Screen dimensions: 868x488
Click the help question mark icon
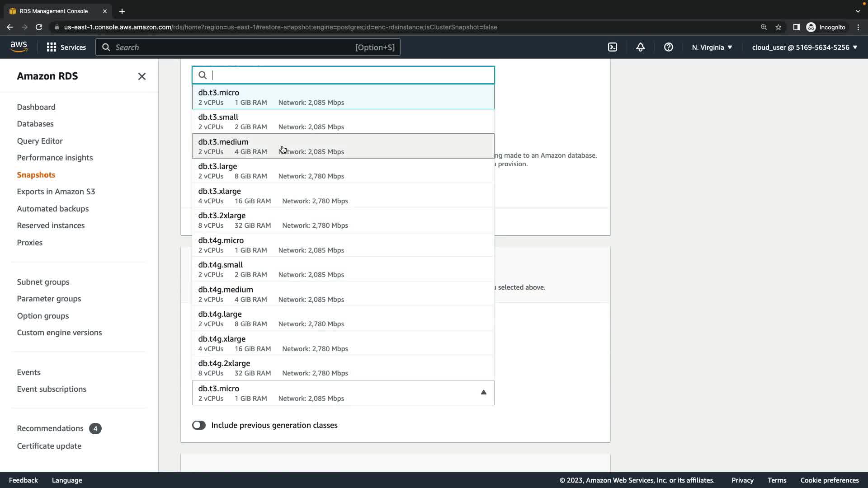click(x=668, y=47)
